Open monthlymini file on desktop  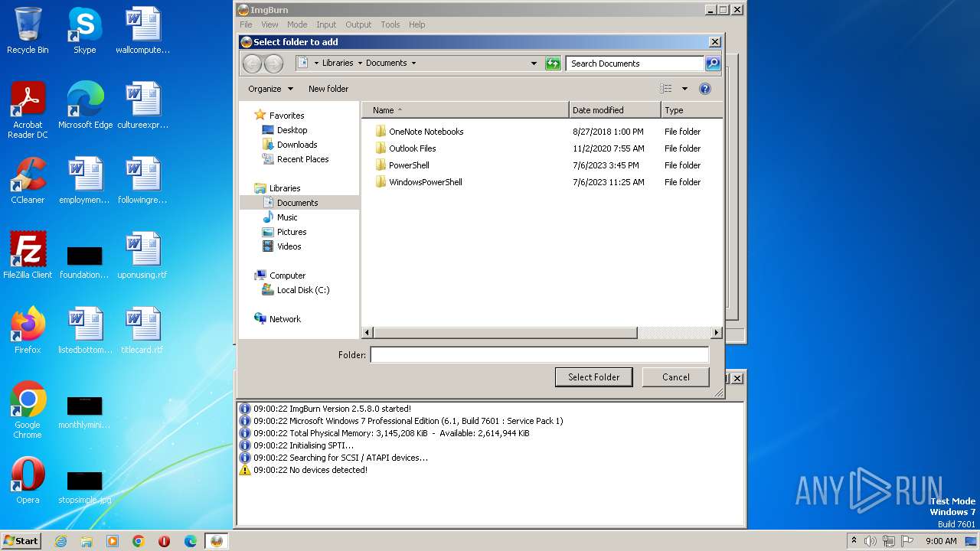84,412
